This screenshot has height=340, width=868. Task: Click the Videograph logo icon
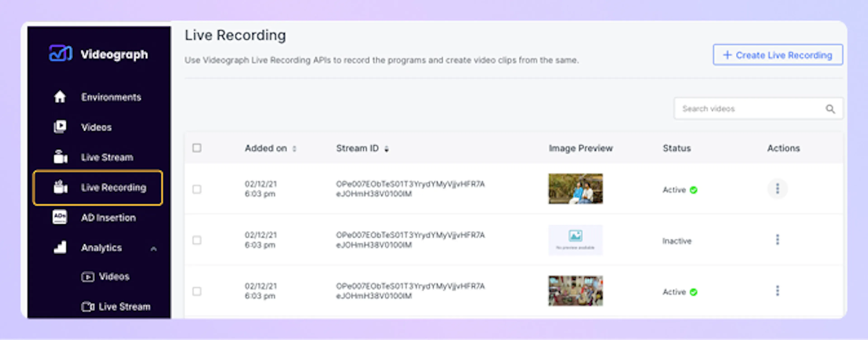pyautogui.click(x=60, y=54)
